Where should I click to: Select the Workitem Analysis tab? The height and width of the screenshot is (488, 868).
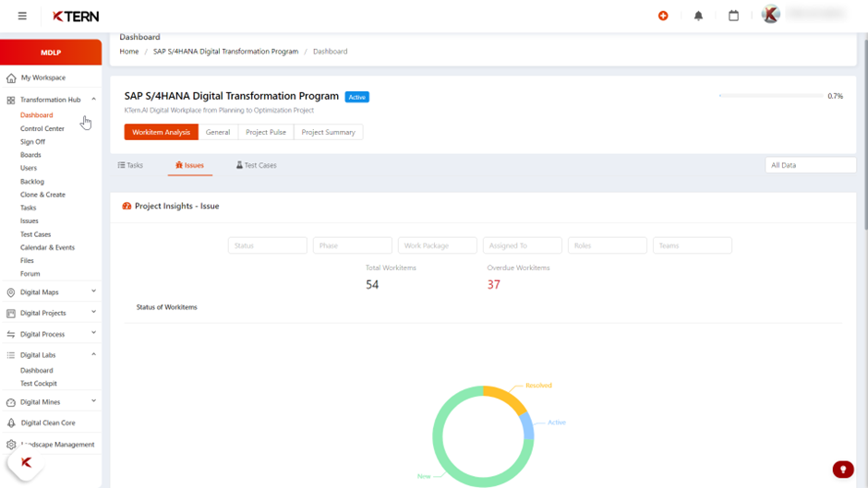tap(161, 132)
